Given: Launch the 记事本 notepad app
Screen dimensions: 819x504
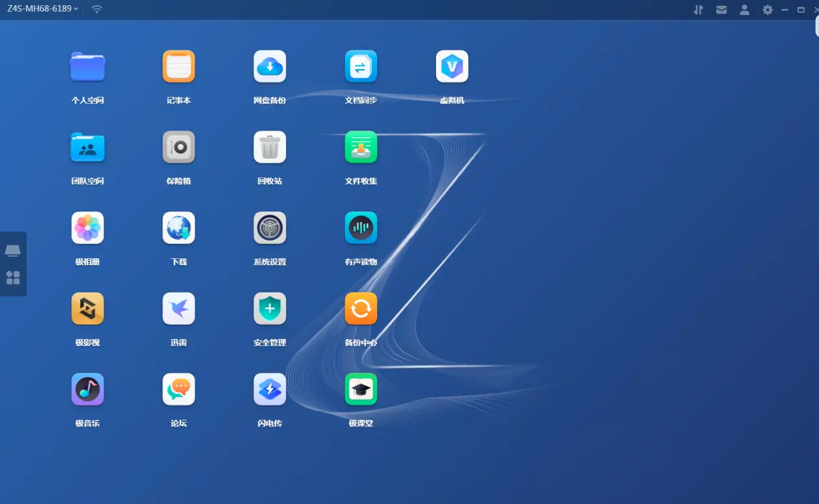Looking at the screenshot, I should (x=179, y=67).
